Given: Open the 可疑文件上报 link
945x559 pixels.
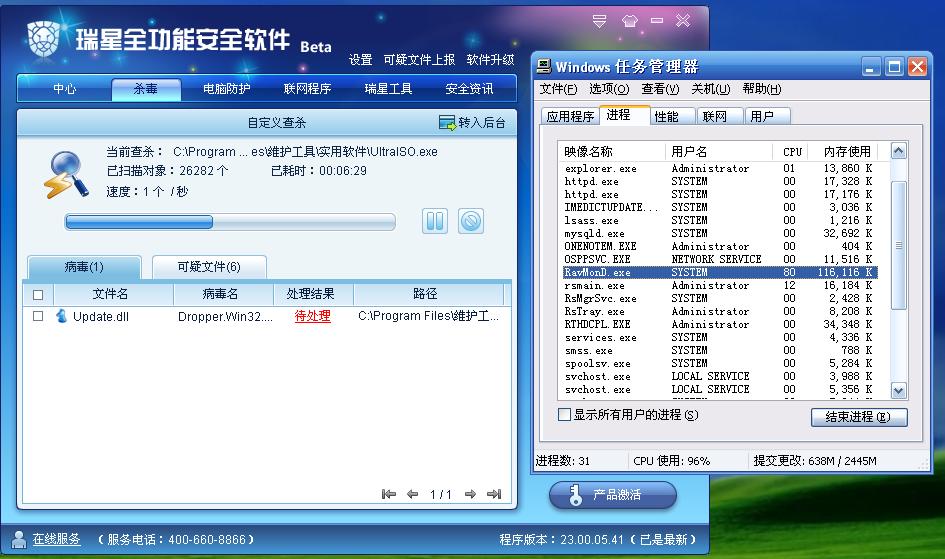Looking at the screenshot, I should pos(419,60).
